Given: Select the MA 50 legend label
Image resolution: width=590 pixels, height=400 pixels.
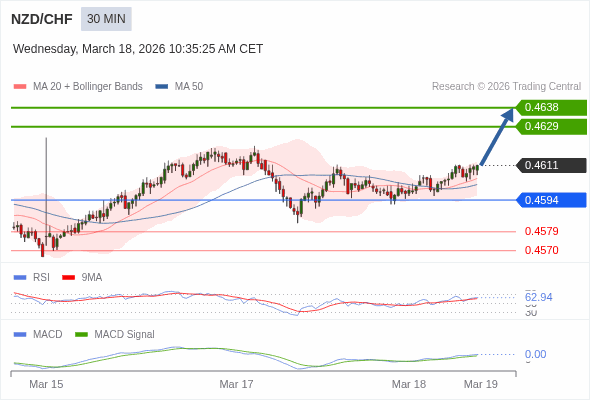Looking at the screenshot, I should click(x=189, y=87).
